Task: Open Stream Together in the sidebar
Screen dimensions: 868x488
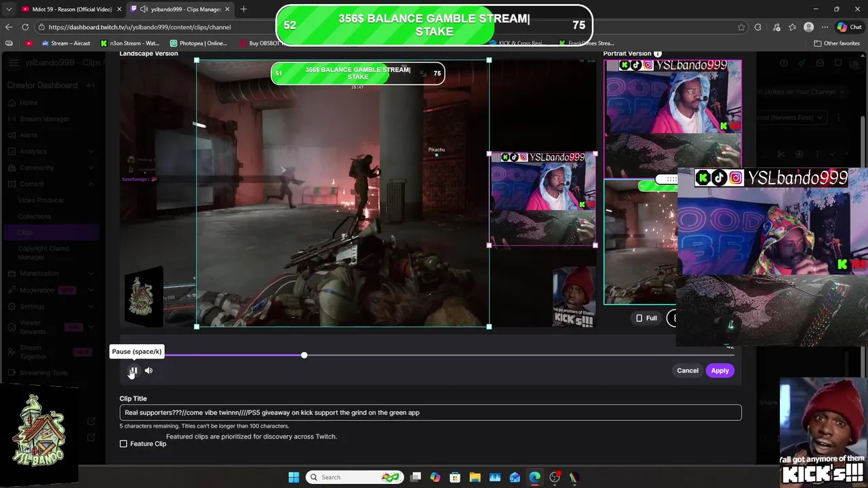Action: (x=51, y=352)
